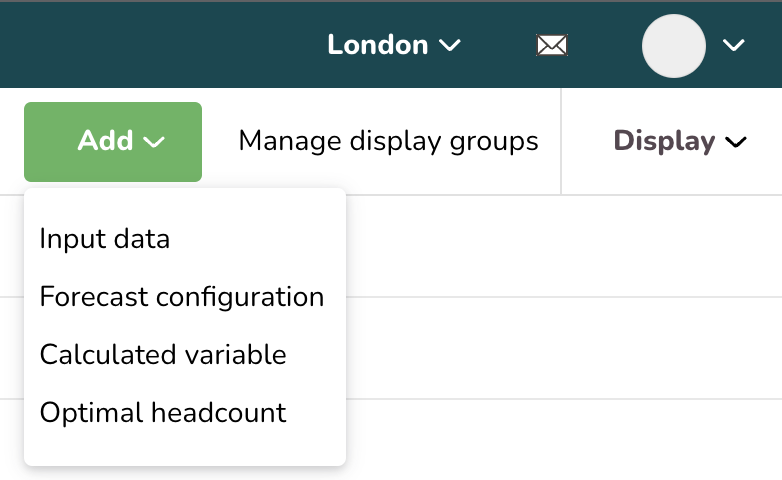Image resolution: width=782 pixels, height=480 pixels.
Task: Click the chevron beside London
Action: tap(450, 45)
